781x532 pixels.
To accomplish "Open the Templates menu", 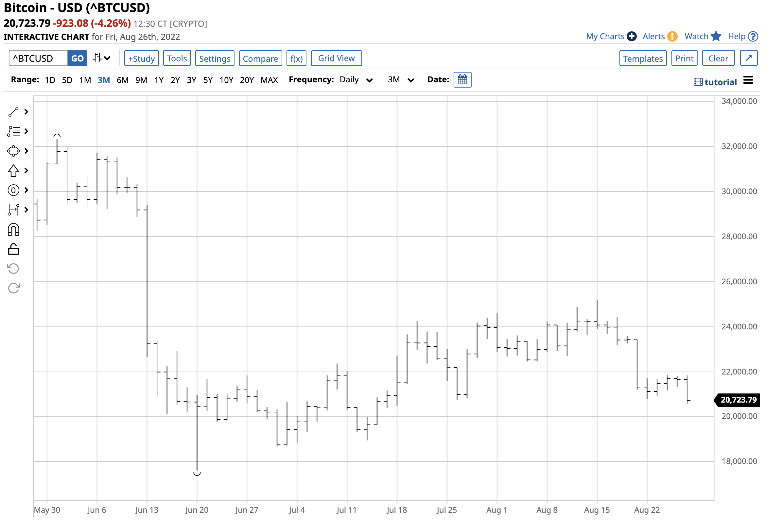I will click(643, 58).
